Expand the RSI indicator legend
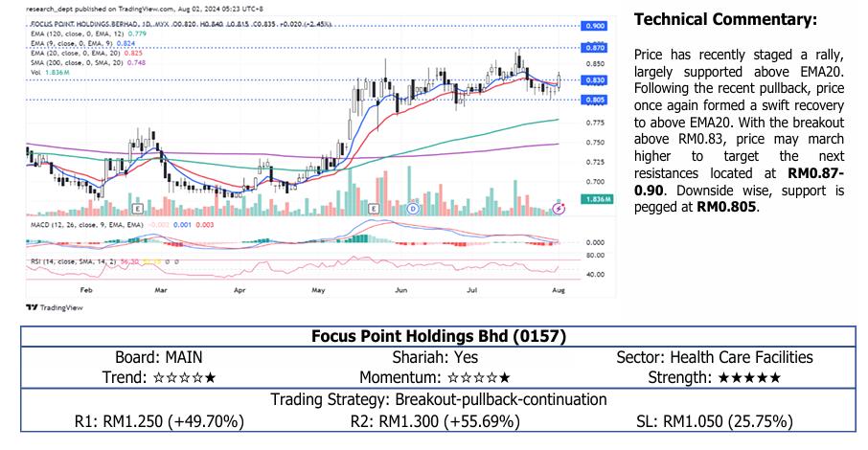 click(x=67, y=259)
